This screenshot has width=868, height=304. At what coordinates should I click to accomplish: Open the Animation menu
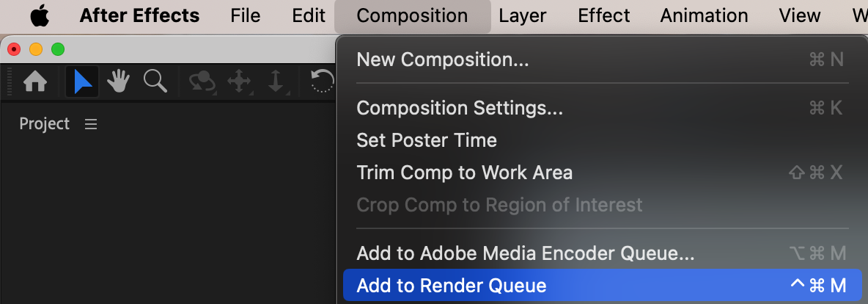pyautogui.click(x=704, y=15)
